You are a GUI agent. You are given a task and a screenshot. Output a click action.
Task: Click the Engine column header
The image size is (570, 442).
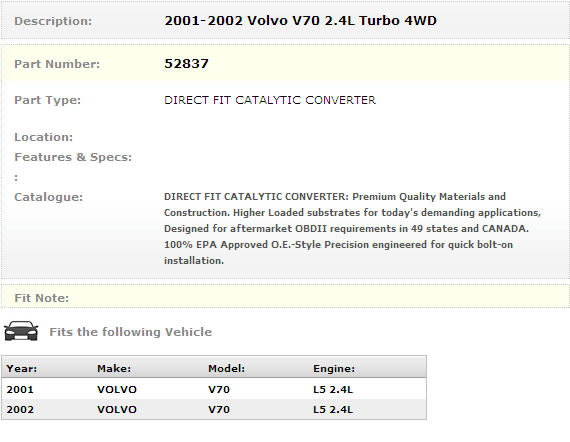334,369
